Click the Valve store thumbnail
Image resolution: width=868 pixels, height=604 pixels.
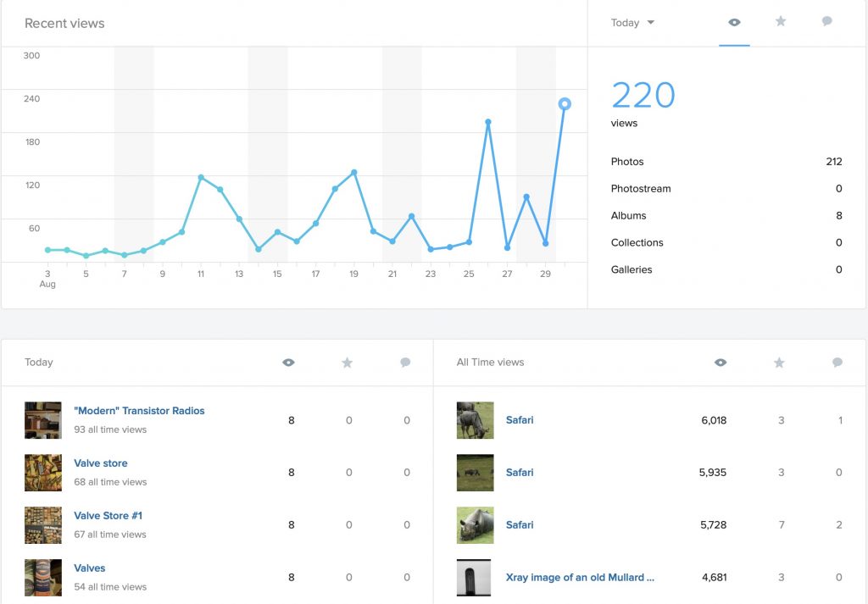tap(43, 473)
